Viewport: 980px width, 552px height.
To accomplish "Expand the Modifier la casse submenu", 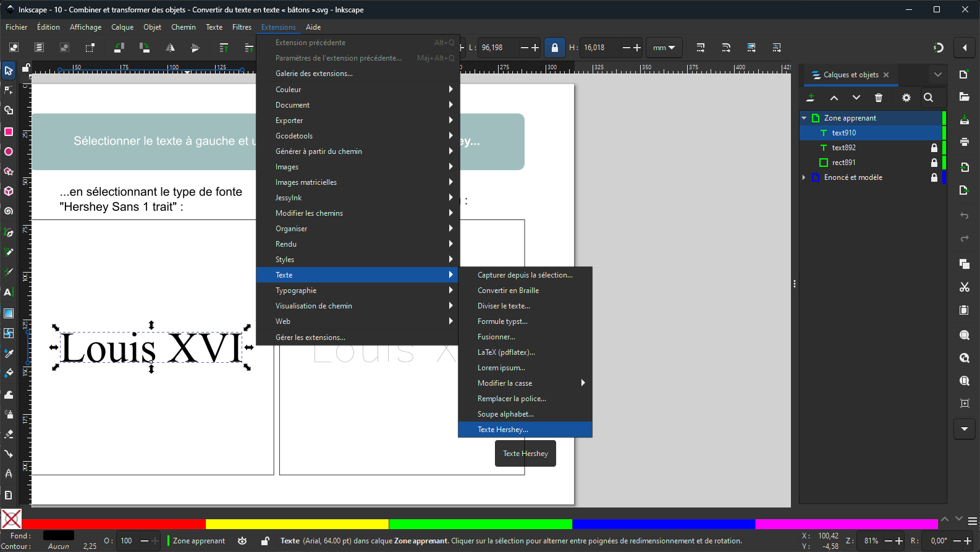I will click(525, 383).
